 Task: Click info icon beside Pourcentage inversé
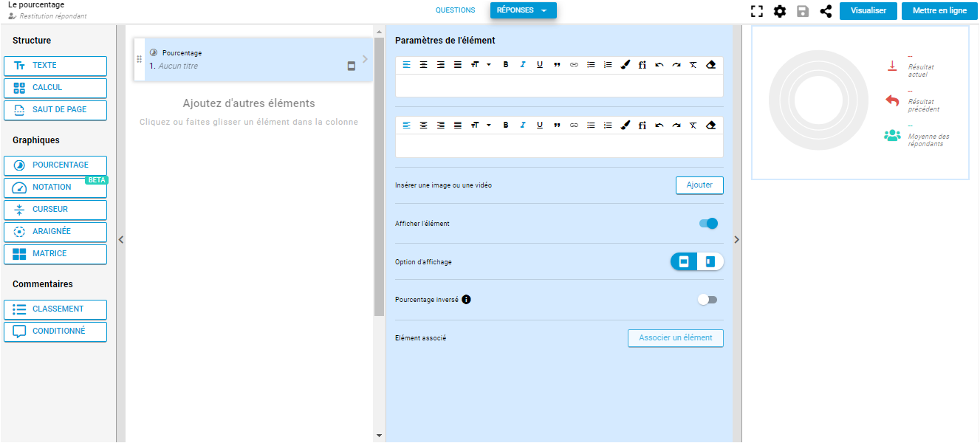[466, 300]
